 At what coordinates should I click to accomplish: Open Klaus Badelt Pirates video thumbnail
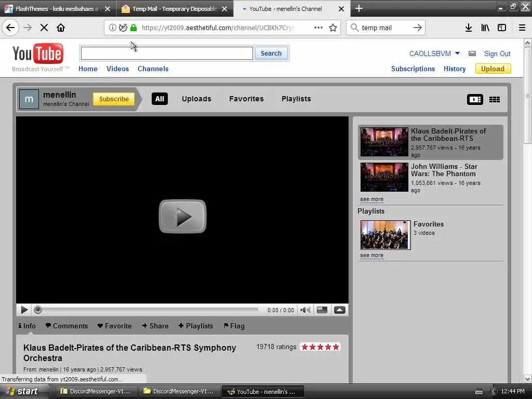point(384,142)
